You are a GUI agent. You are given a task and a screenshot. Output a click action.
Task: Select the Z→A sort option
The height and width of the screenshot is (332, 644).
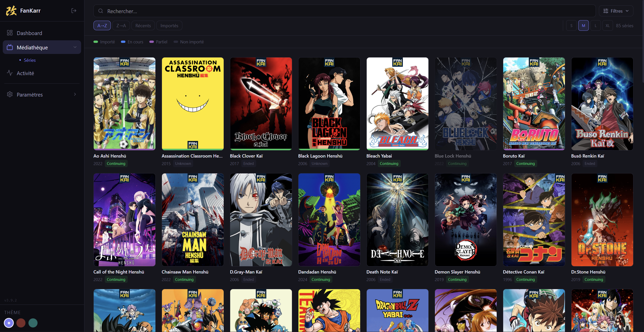pos(121,25)
